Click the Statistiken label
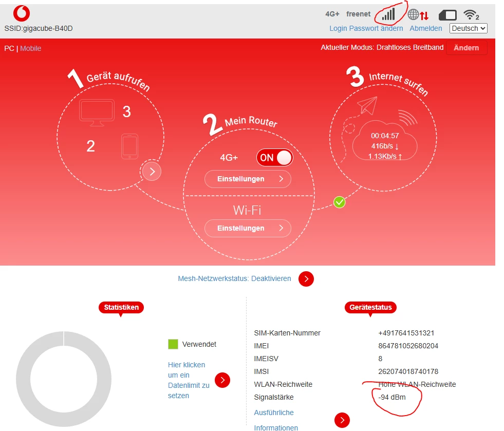 [121, 307]
